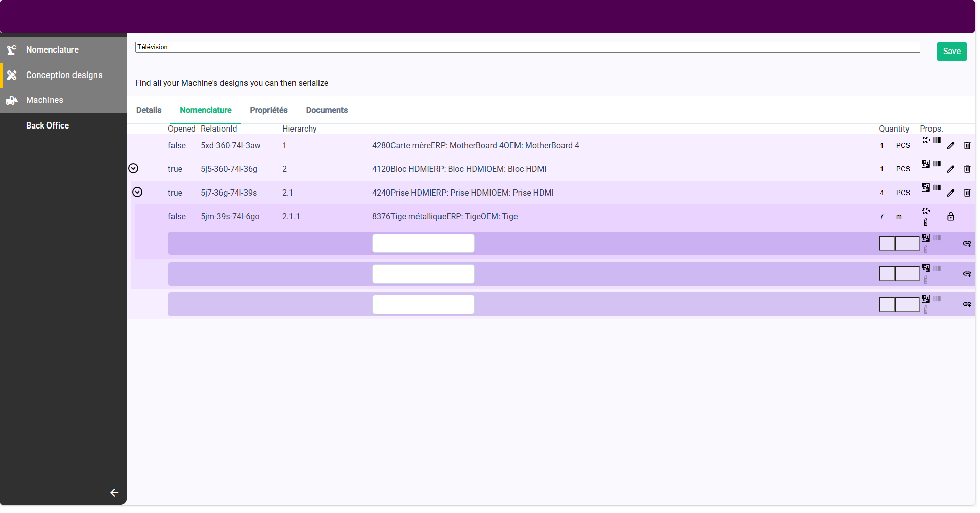980x513 pixels.
Task: Click the pencil icon for Prise HDMI
Action: [x=950, y=193]
